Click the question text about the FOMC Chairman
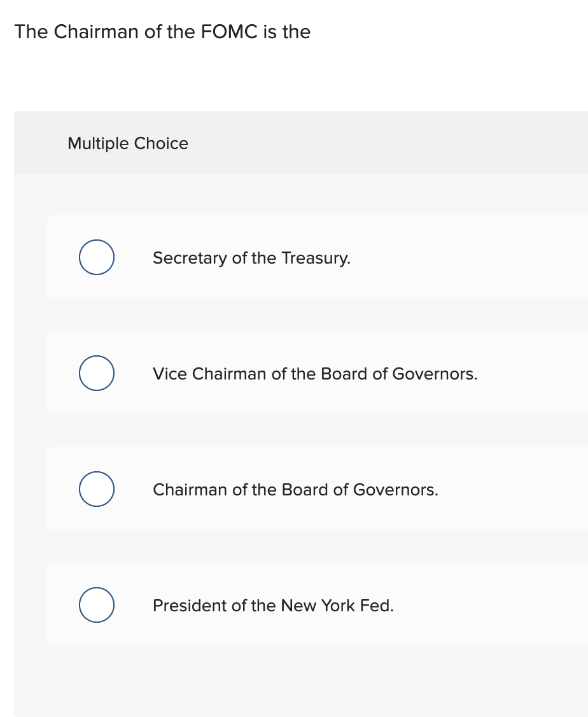588x717 pixels. pos(163,32)
